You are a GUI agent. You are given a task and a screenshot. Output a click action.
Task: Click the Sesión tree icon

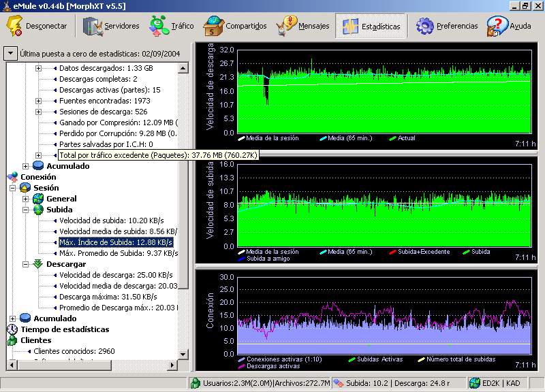click(x=25, y=188)
